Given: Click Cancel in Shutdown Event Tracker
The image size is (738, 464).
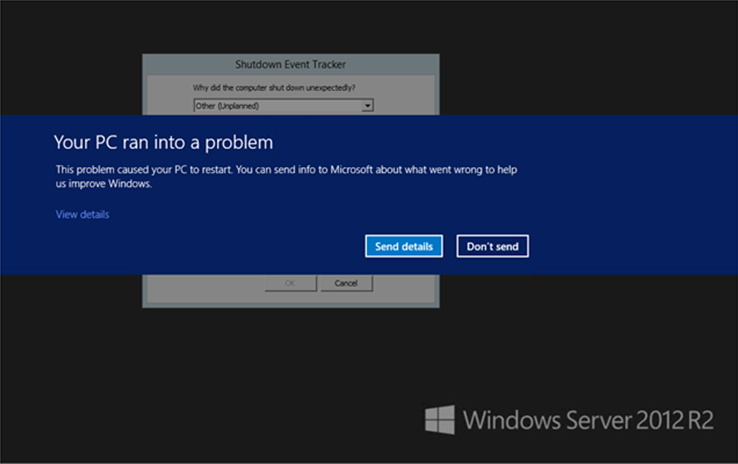Looking at the screenshot, I should (346, 283).
